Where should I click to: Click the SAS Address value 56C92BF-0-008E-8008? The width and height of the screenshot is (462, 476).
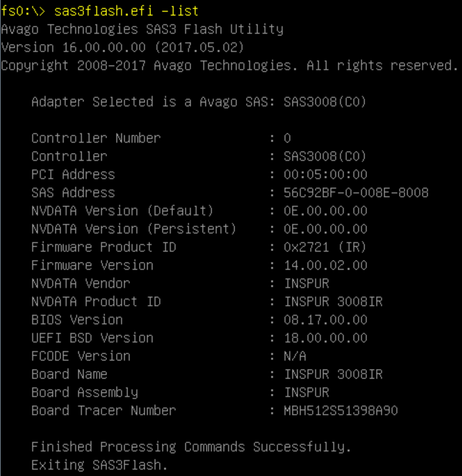coord(356,192)
